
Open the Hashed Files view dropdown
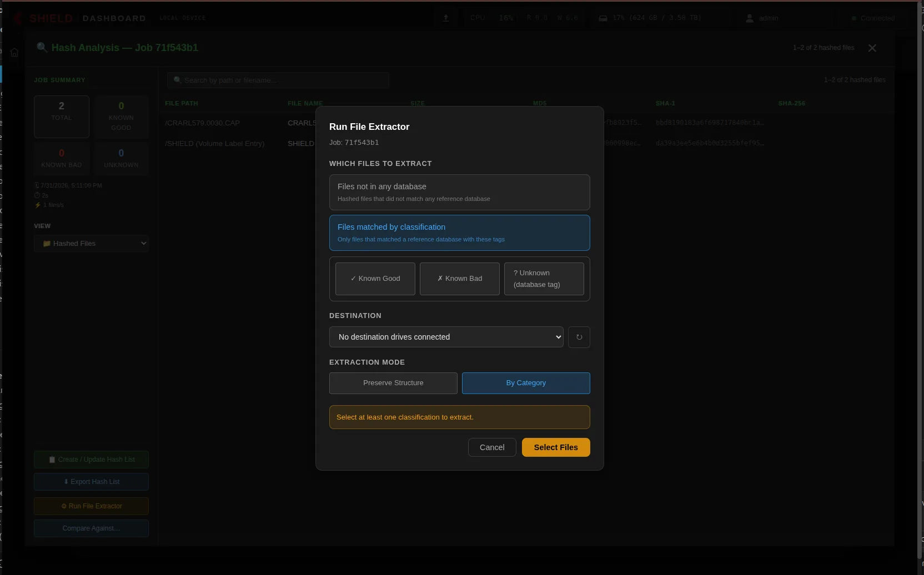(91, 244)
